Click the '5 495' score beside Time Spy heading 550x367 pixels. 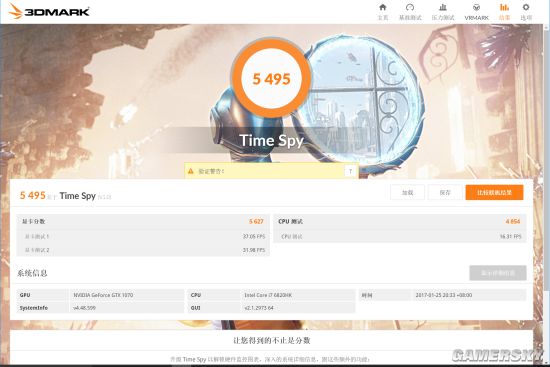click(x=33, y=195)
